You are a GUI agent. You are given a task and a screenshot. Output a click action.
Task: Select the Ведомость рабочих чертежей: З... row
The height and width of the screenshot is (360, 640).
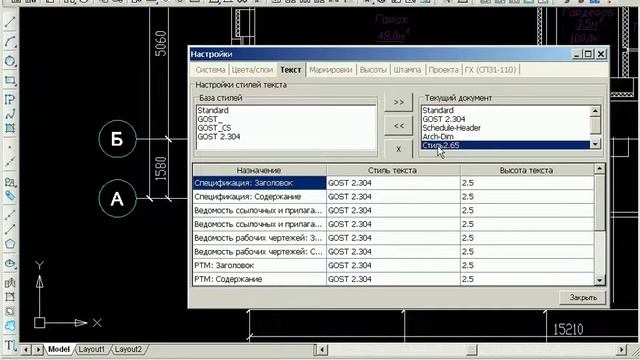click(259, 238)
